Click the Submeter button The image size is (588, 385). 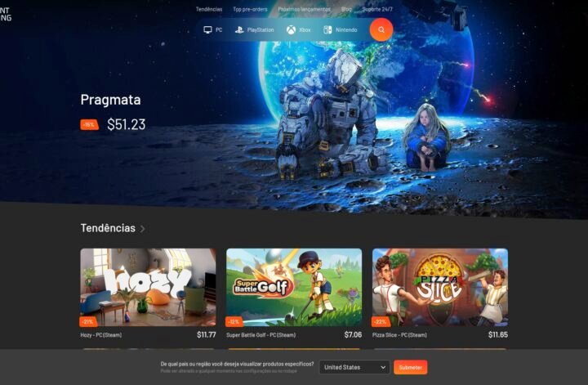click(x=410, y=367)
